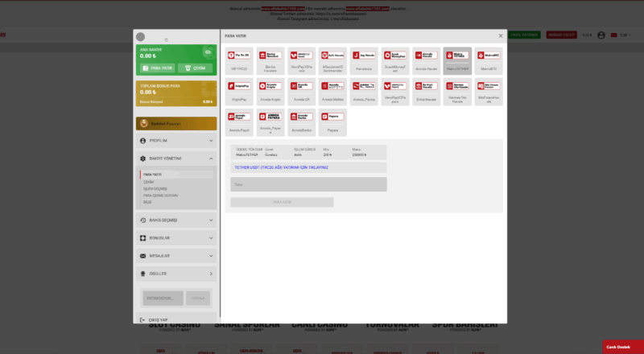Open the user account icon in header

[601, 35]
